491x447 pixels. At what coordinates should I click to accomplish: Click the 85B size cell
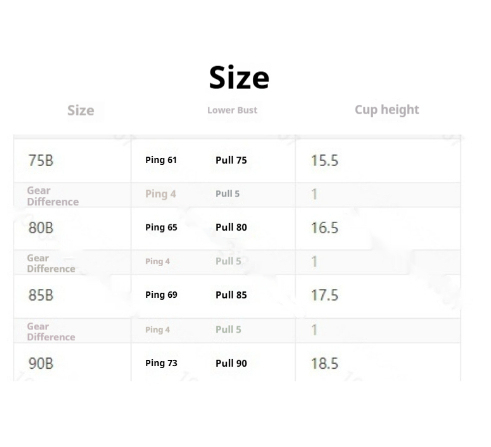click(x=41, y=295)
